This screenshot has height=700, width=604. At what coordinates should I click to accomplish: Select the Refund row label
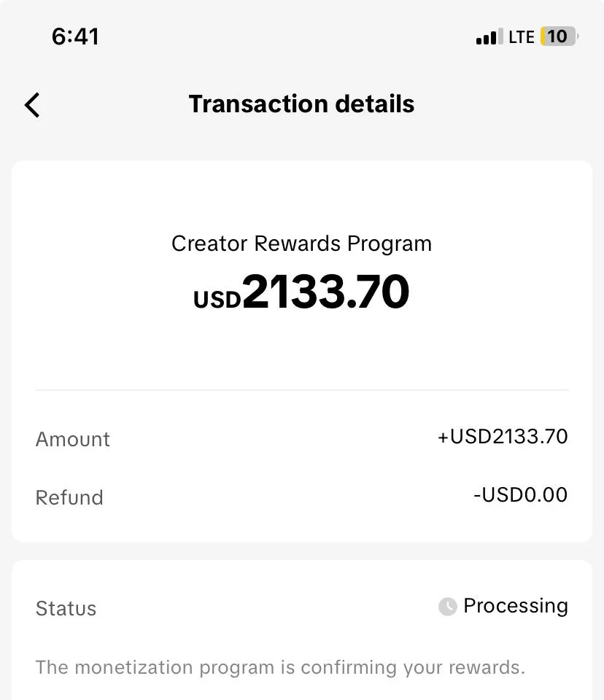pos(69,497)
